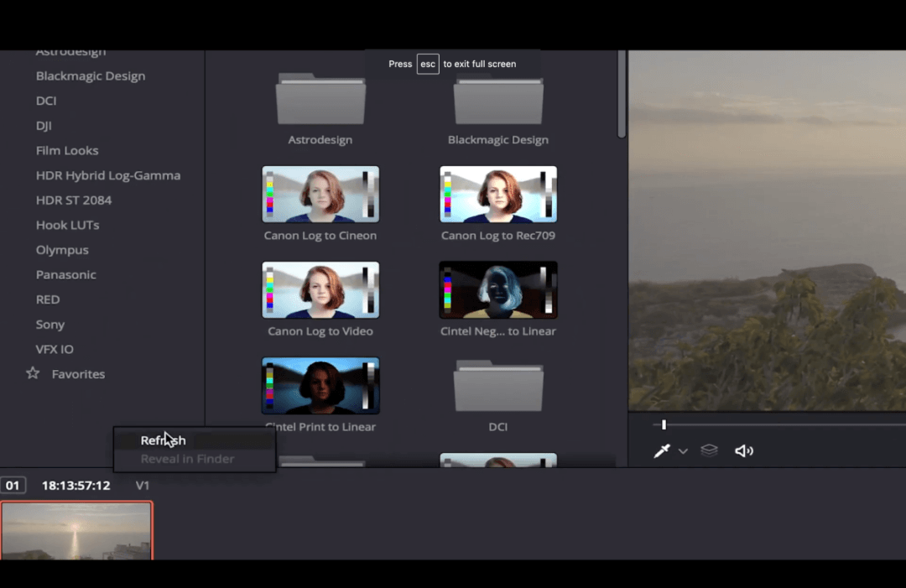The width and height of the screenshot is (906, 588).
Task: Open the DCI folder in the LUT grid
Action: 498,386
